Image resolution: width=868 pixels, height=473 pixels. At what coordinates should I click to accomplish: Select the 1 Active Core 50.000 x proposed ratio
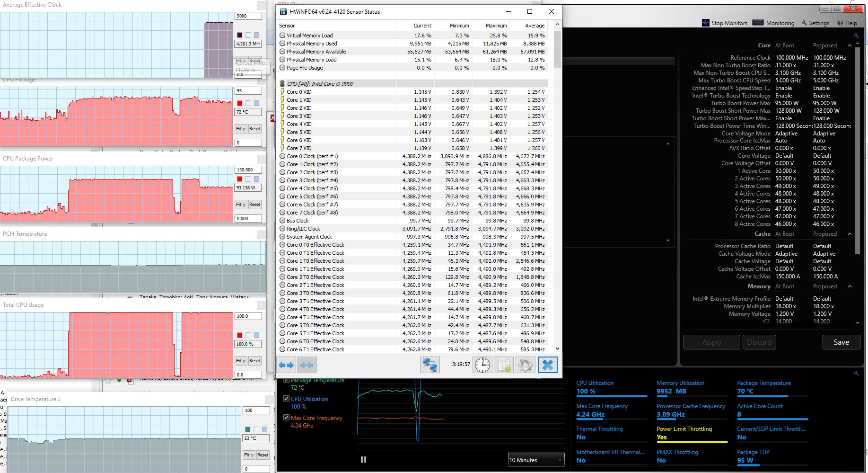point(824,171)
